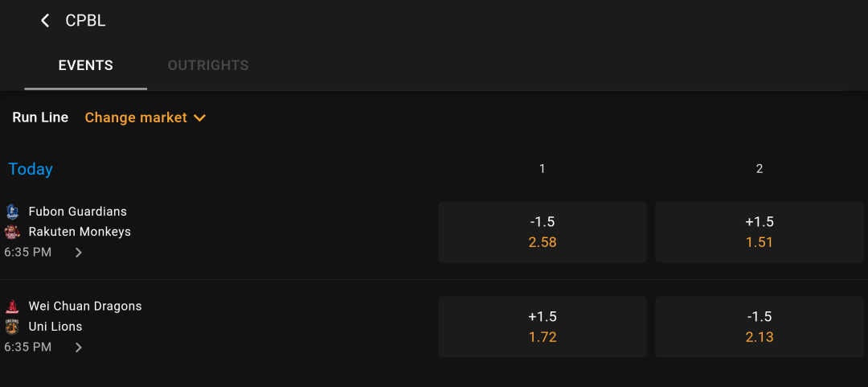Screen dimensions: 868x387
Task: Click the Fubon Guardians team name
Action: pyautogui.click(x=77, y=212)
